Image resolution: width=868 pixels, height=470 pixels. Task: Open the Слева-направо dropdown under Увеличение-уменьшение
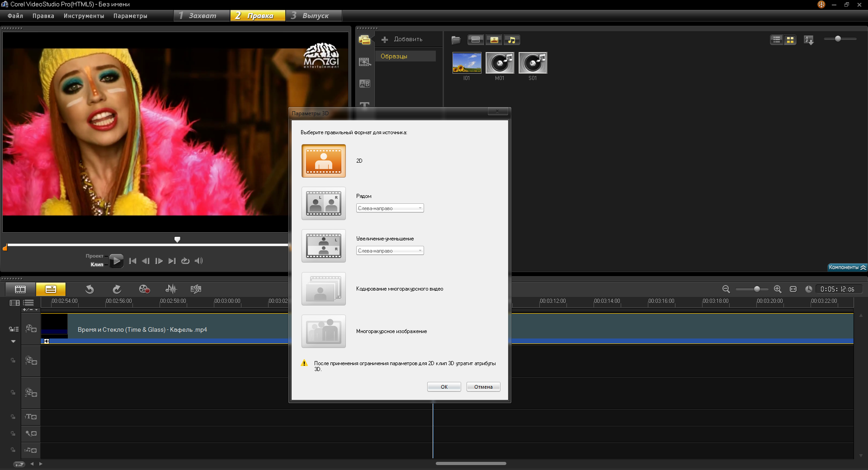[390, 251]
